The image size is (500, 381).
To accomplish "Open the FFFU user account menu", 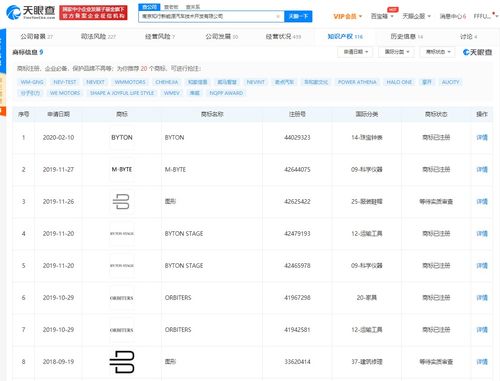I will pos(485,16).
